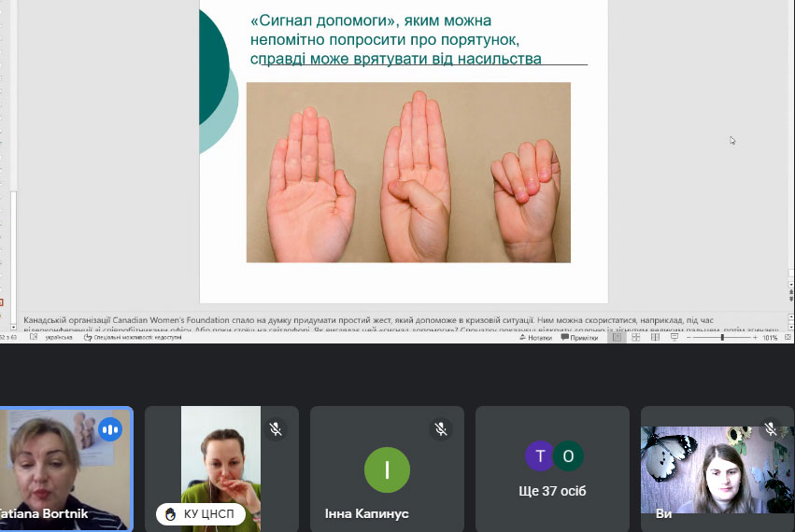Open the Ще 37 осіб participants tile
This screenshot has height=532, width=795.
pos(552,469)
